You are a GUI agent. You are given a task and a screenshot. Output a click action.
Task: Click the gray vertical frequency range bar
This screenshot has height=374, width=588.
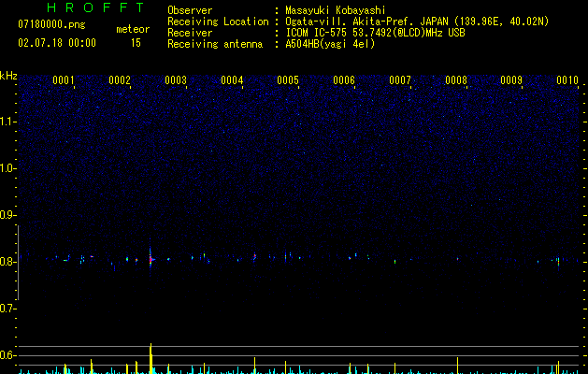pos(18,263)
